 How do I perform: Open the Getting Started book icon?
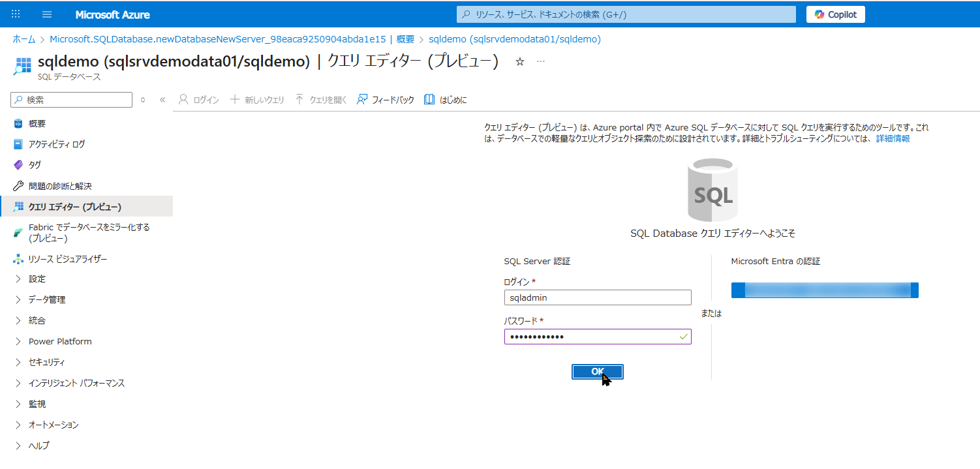click(x=429, y=100)
